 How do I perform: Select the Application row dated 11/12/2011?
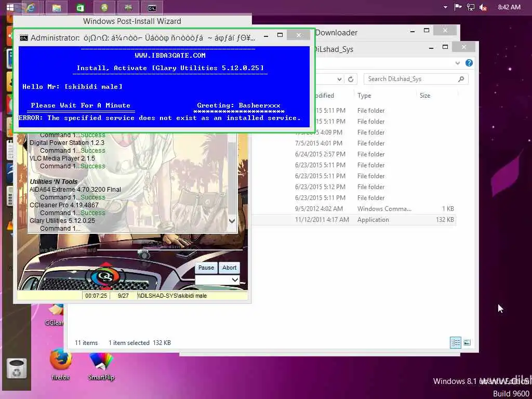354,220
